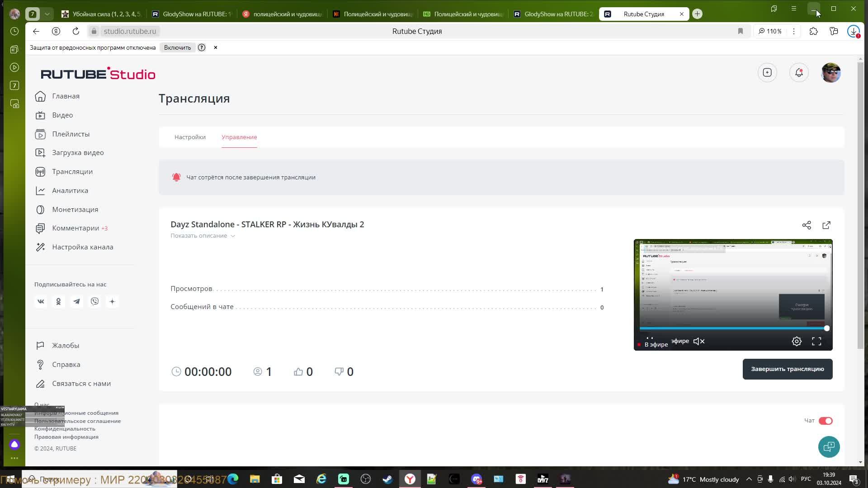The height and width of the screenshot is (488, 868).
Task: Open the Главная sidebar item
Action: pyautogui.click(x=58, y=96)
